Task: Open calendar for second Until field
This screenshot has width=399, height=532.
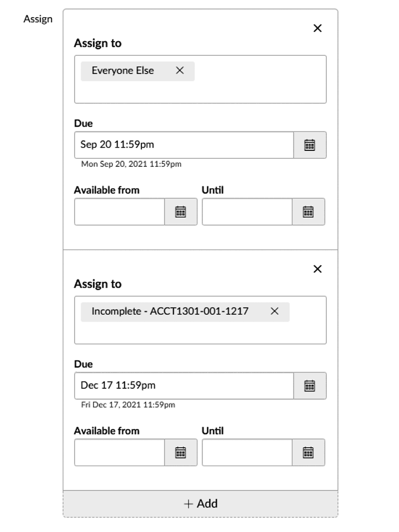Action: tap(308, 453)
